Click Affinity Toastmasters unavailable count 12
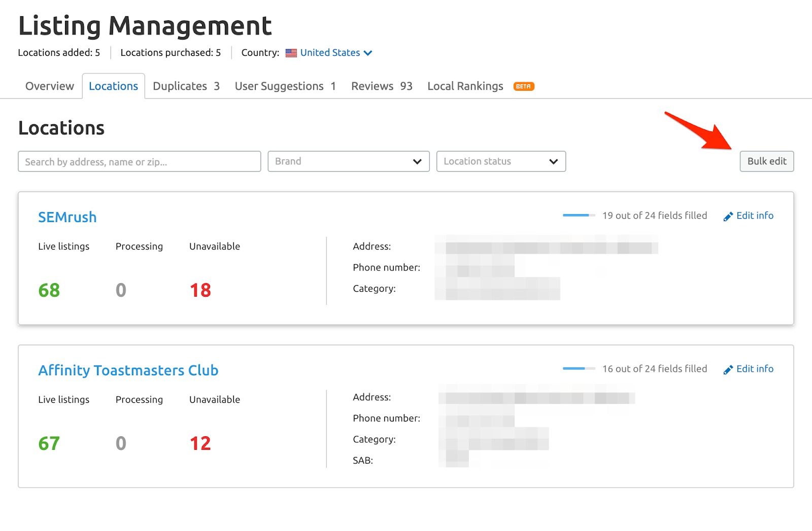Image resolution: width=812 pixels, height=531 pixels. coord(200,443)
